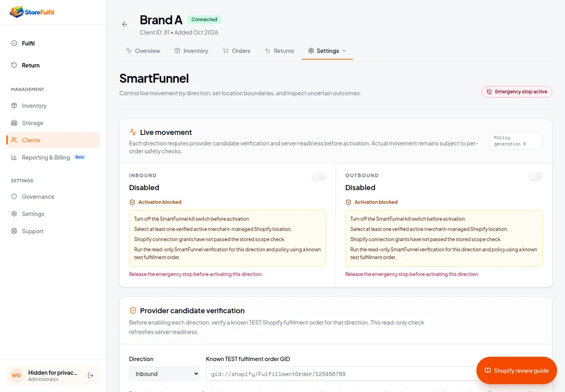The height and width of the screenshot is (392, 565).
Task: Open the Inventory tab for Brand A
Action: pos(191,51)
